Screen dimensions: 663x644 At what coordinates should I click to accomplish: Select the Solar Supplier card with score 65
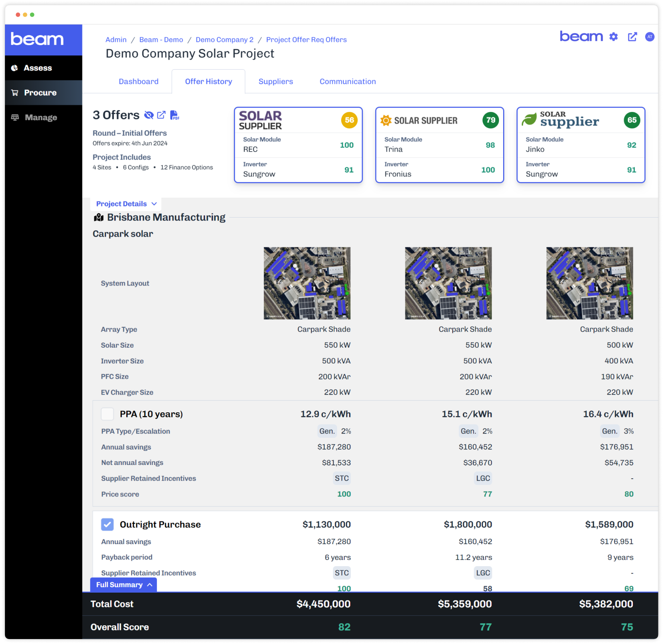[x=581, y=145]
